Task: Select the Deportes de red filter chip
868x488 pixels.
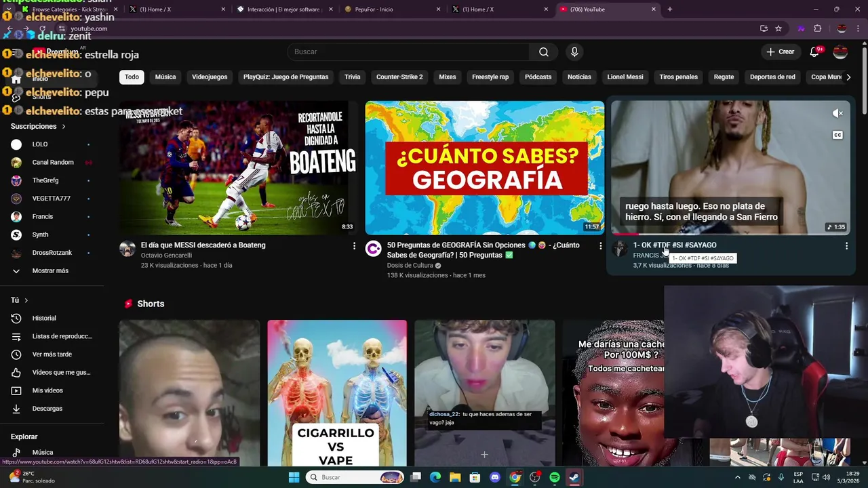Action: tap(772, 77)
